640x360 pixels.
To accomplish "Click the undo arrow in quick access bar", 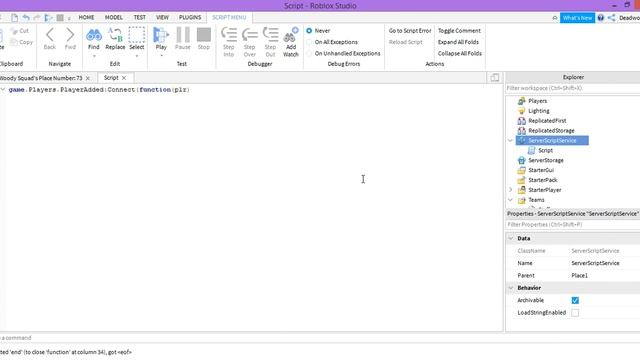I will pos(26,18).
